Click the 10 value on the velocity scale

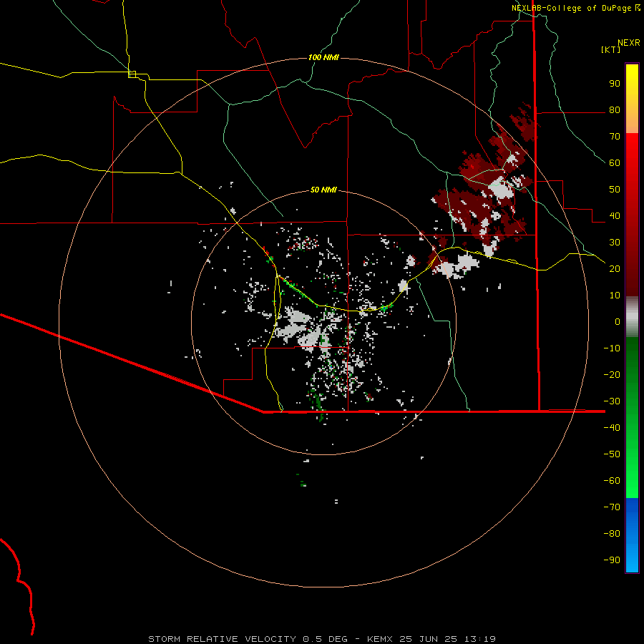615,296
